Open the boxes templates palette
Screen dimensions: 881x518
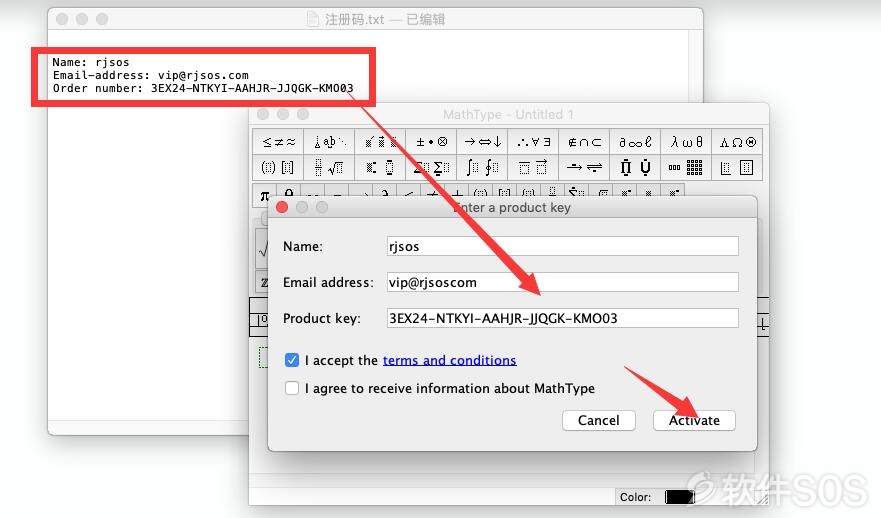737,167
